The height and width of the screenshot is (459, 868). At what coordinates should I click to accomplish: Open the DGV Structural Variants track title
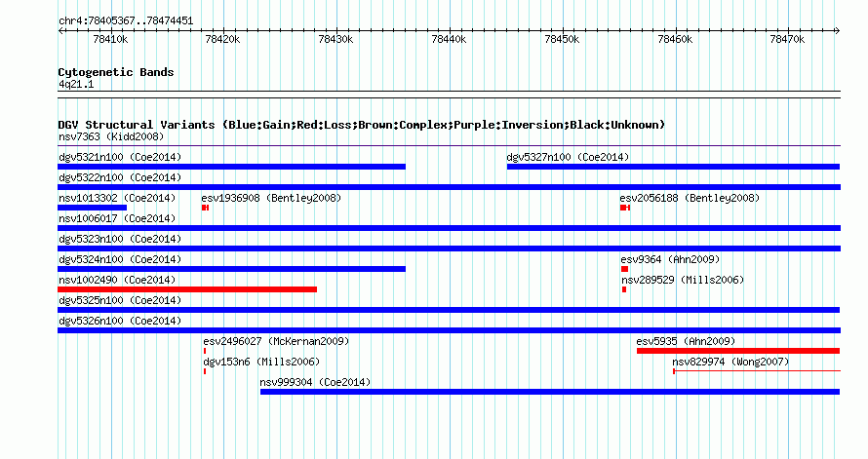362,125
